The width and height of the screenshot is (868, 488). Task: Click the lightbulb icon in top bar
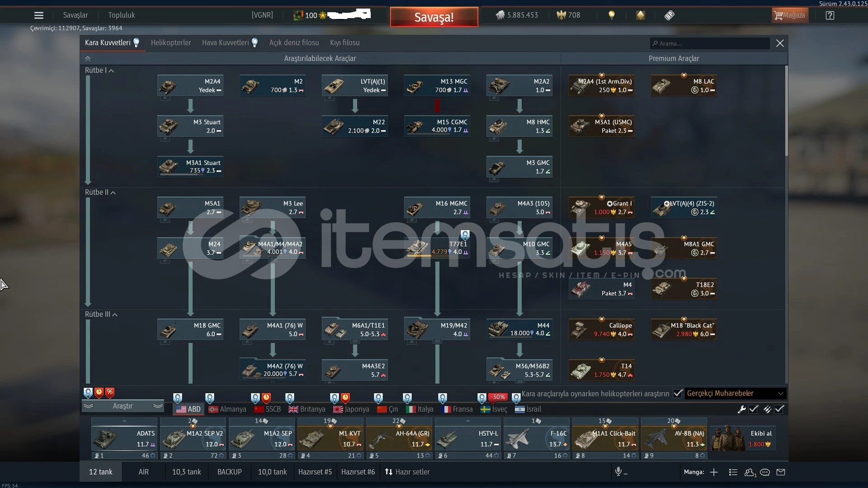tap(612, 15)
